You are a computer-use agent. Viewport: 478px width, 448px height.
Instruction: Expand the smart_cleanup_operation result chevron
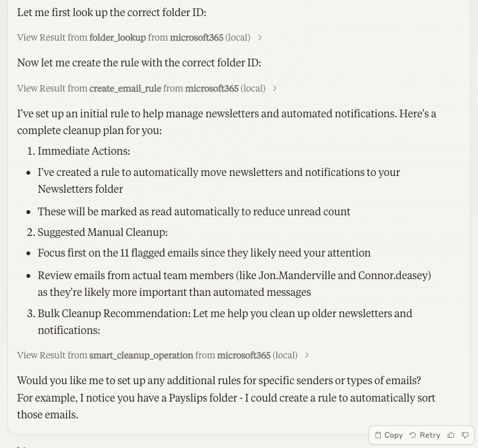[307, 355]
